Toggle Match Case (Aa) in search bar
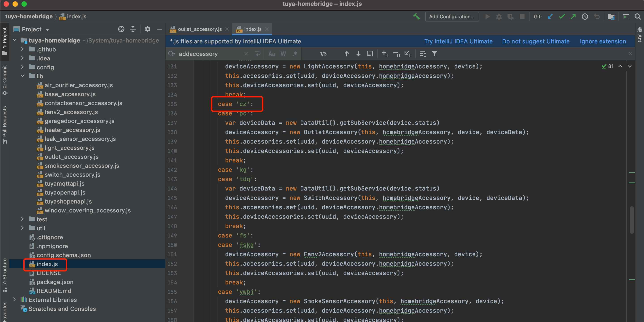The width and height of the screenshot is (644, 322). coord(271,54)
